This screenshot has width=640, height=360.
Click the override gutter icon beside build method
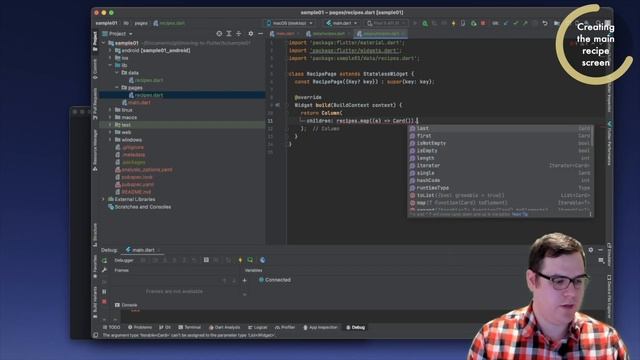click(x=278, y=105)
